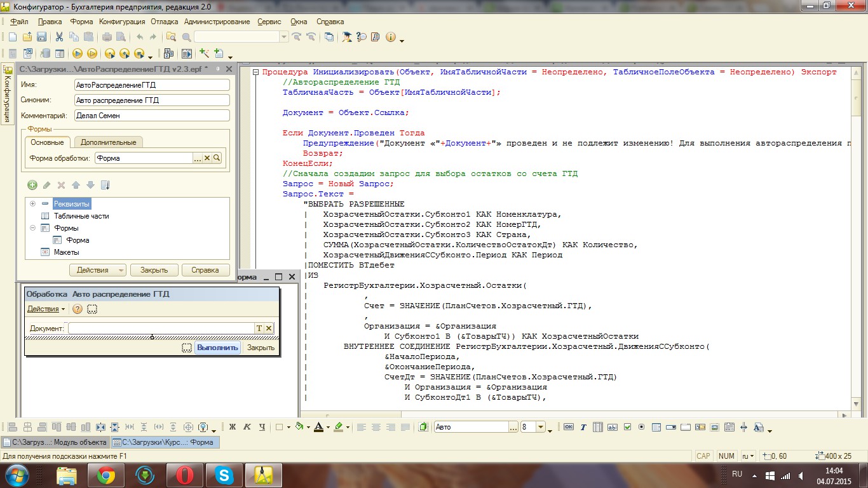Image resolution: width=868 pixels, height=488 pixels.
Task: Insert input field ab| control icon
Action: coord(612,427)
